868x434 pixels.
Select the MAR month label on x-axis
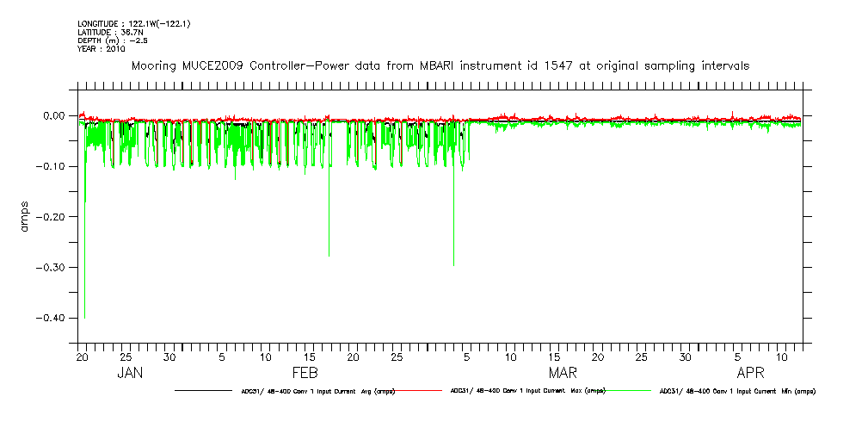tap(563, 374)
